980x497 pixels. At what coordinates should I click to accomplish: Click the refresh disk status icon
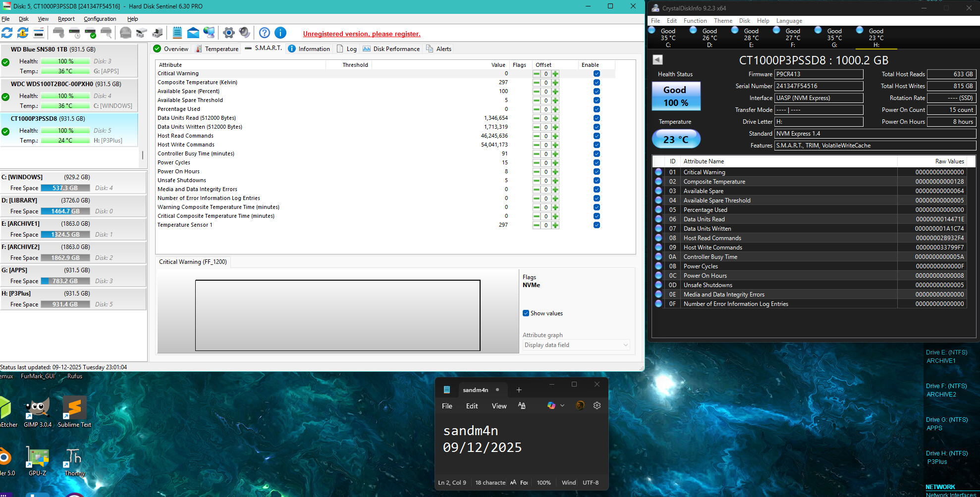[7, 33]
